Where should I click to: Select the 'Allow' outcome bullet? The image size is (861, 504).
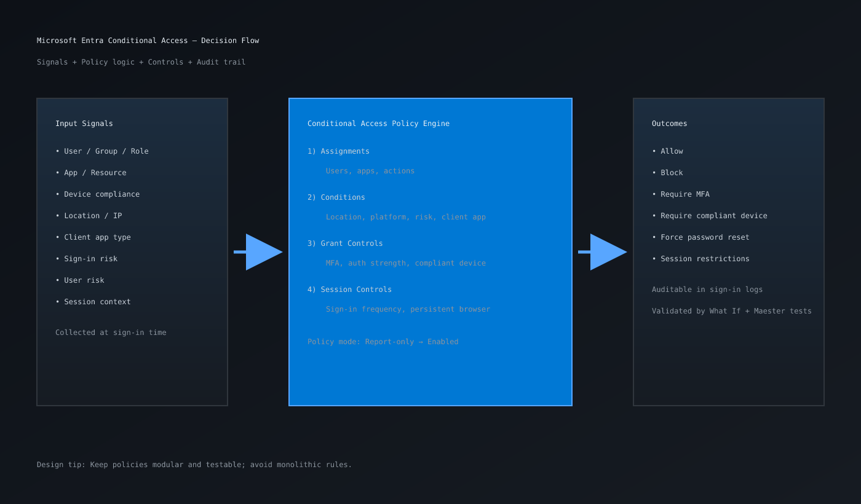[667, 151]
